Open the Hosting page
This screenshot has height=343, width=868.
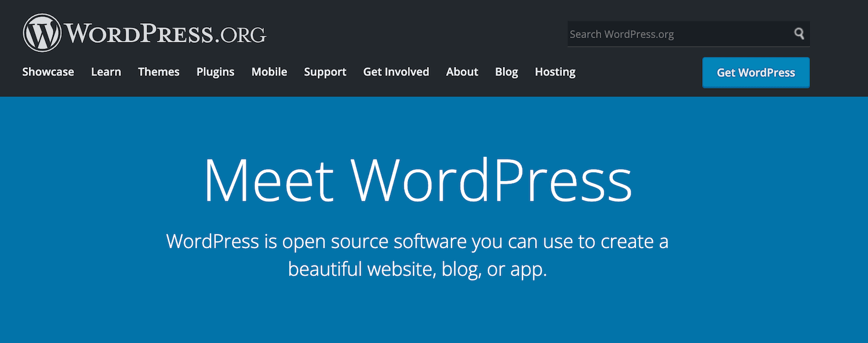click(x=555, y=72)
